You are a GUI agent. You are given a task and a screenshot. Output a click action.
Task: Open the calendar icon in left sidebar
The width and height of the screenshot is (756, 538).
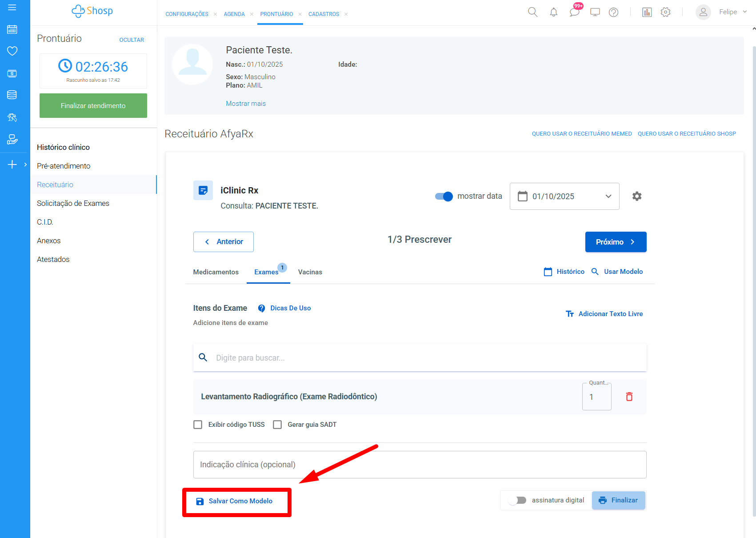click(12, 30)
